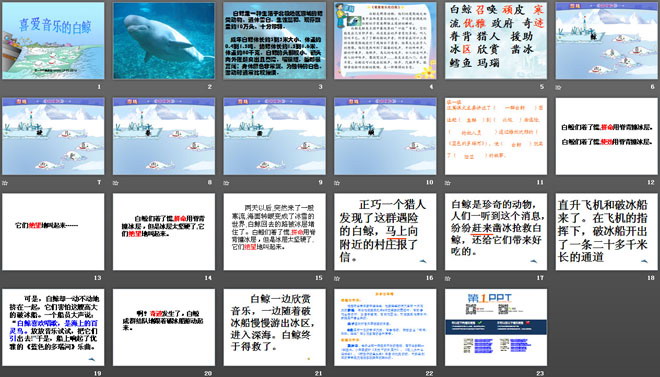Select slide 12 with two comparison sentences
Image resolution: width=660 pixels, height=377 pixels.
(607, 136)
